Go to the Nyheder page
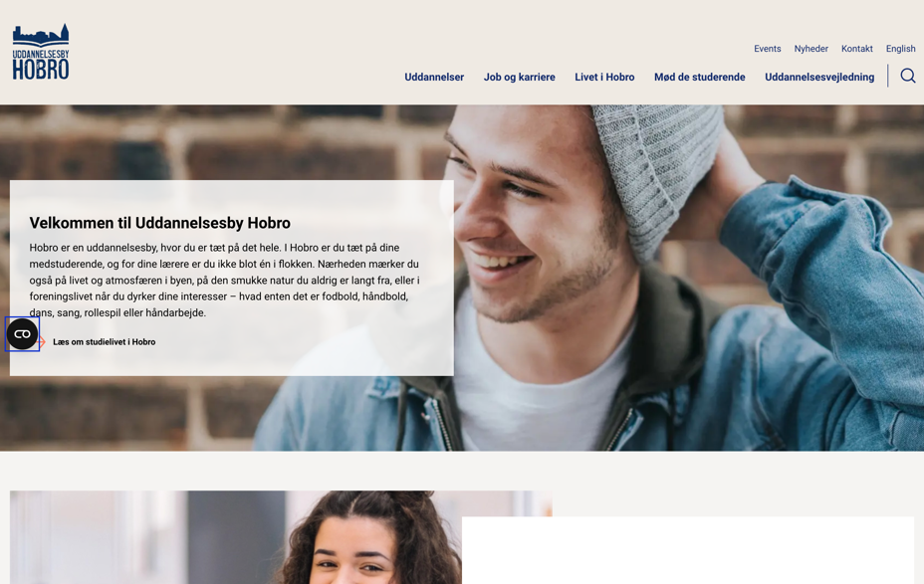The height and width of the screenshot is (584, 924). 810,49
